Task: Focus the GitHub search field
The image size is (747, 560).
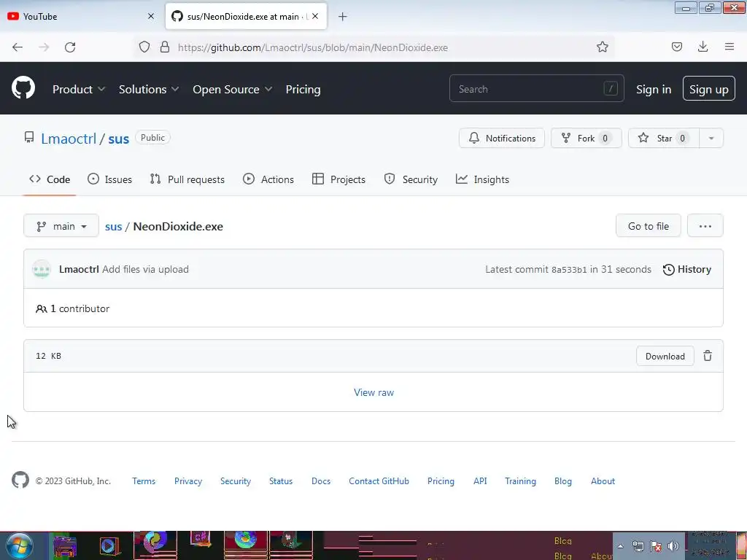Action: click(536, 88)
